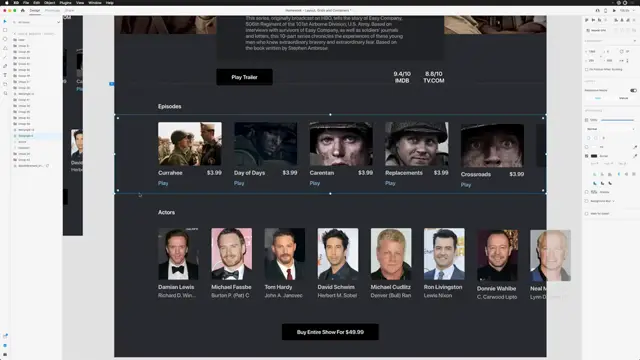Enable the Background Blur checkbox
Screen dimensions: 640x360
(587, 201)
